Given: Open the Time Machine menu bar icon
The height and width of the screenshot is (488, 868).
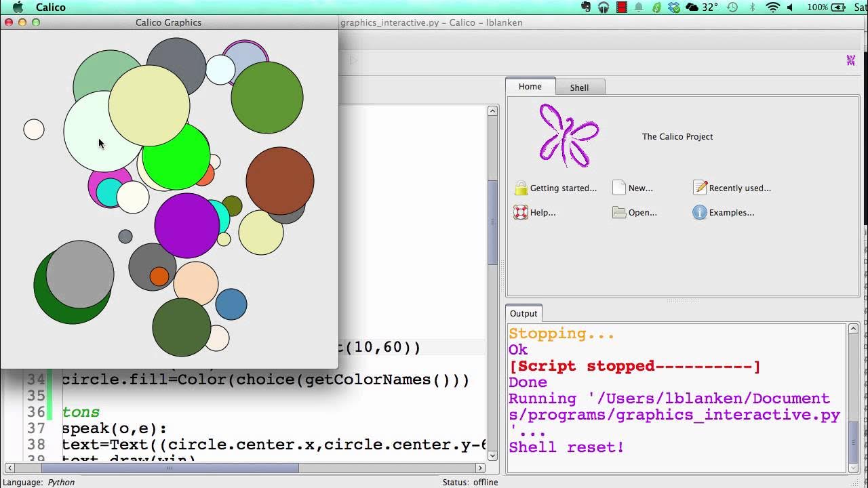Looking at the screenshot, I should click(x=732, y=7).
